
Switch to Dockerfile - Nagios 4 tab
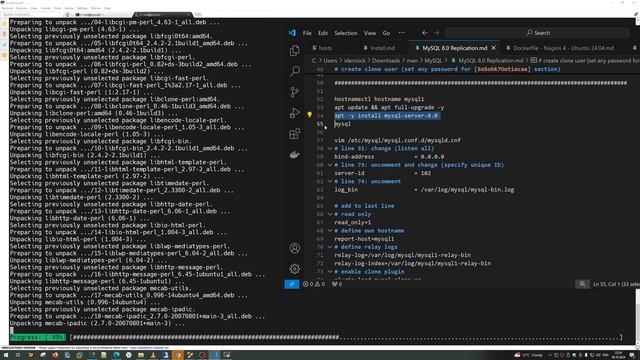563,48
